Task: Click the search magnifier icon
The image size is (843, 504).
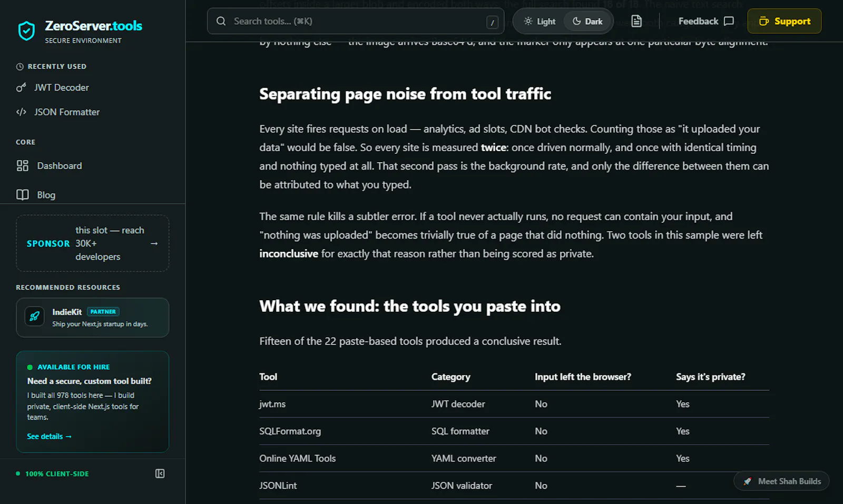Action: tap(221, 21)
